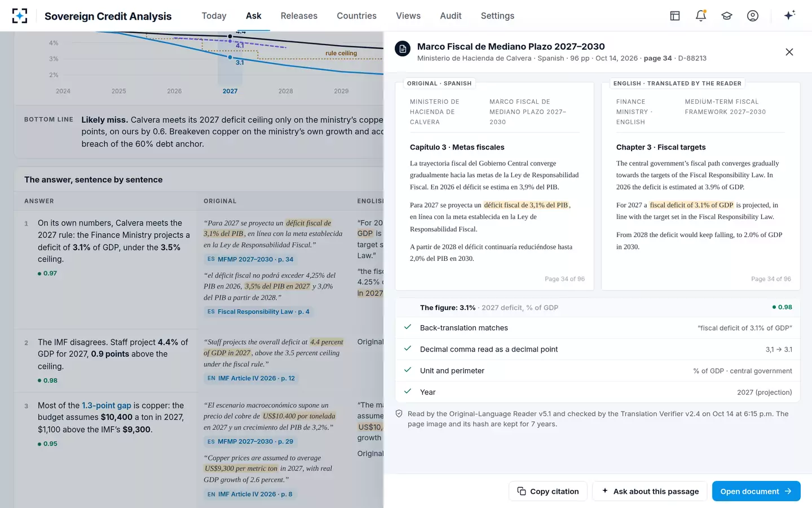Click the 1.3-point gap link
The width and height of the screenshot is (812, 508).
pyautogui.click(x=107, y=405)
